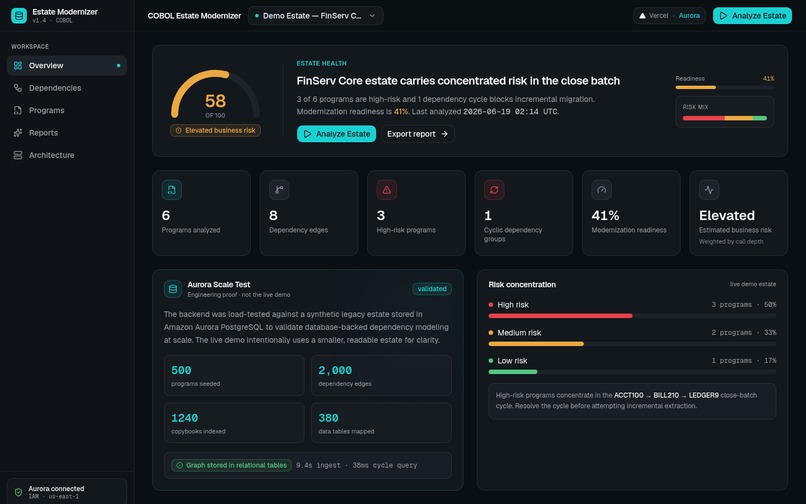806x504 pixels.
Task: Select the Programs file icon in sidebar
Action: point(18,111)
